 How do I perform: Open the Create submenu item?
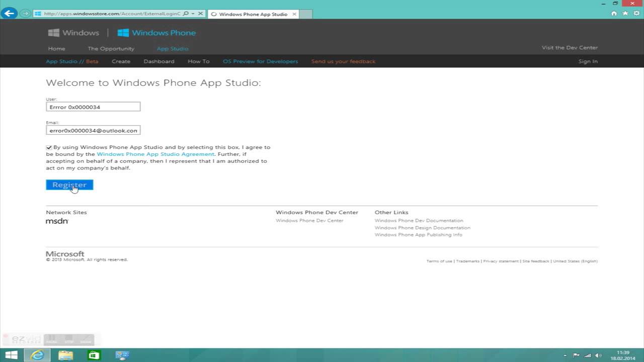coord(121,61)
